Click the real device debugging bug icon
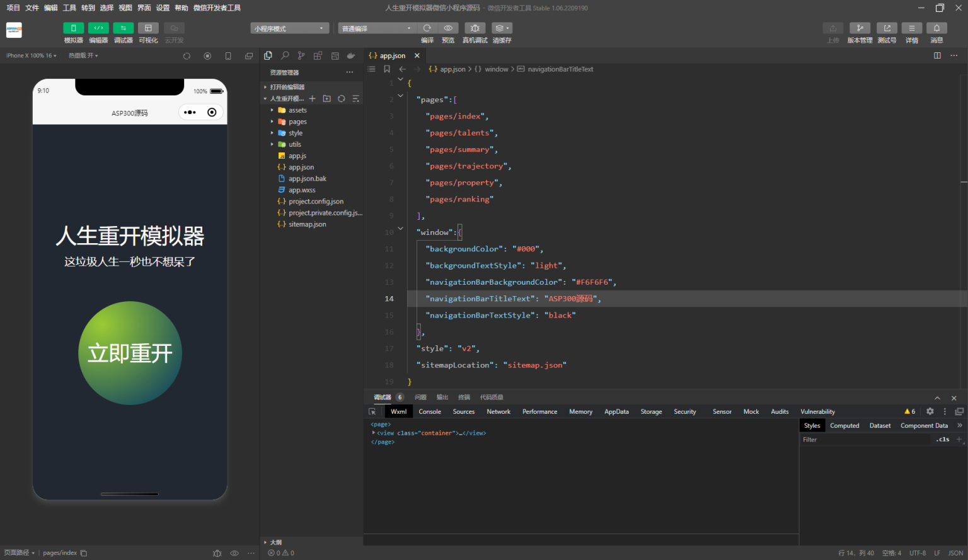Image resolution: width=968 pixels, height=560 pixels. point(475,28)
